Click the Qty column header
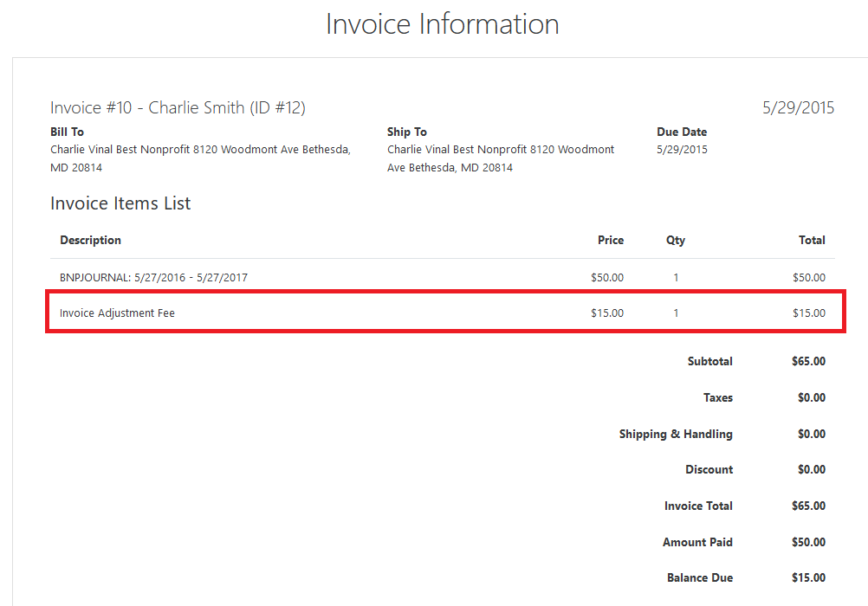This screenshot has height=606, width=868. pyautogui.click(x=676, y=240)
